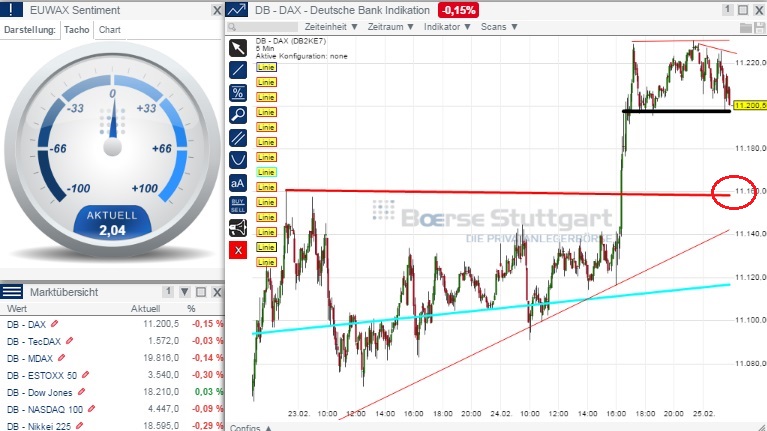Open the Zeitraum dropdown
767x431 pixels.
click(390, 27)
